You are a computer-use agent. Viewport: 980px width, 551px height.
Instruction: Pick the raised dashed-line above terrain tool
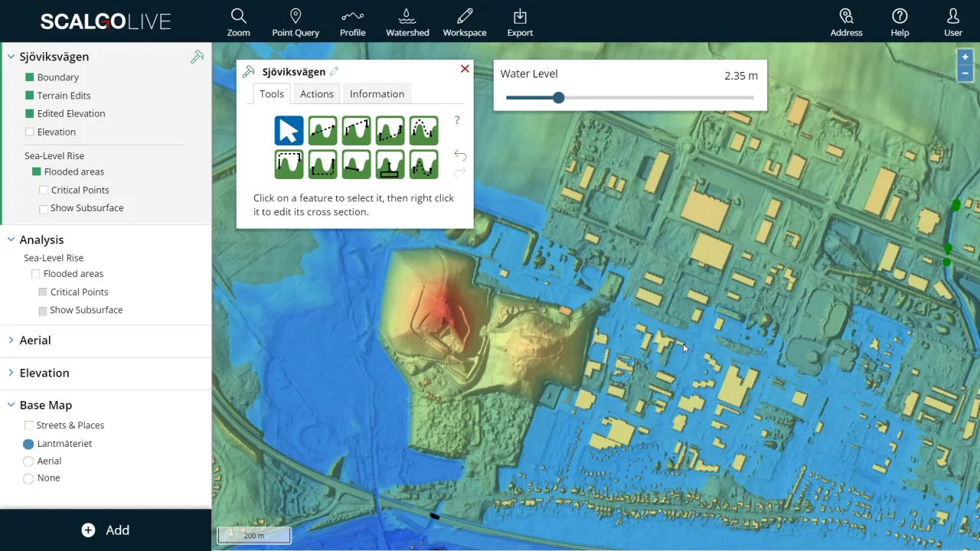pyautogui.click(x=357, y=131)
